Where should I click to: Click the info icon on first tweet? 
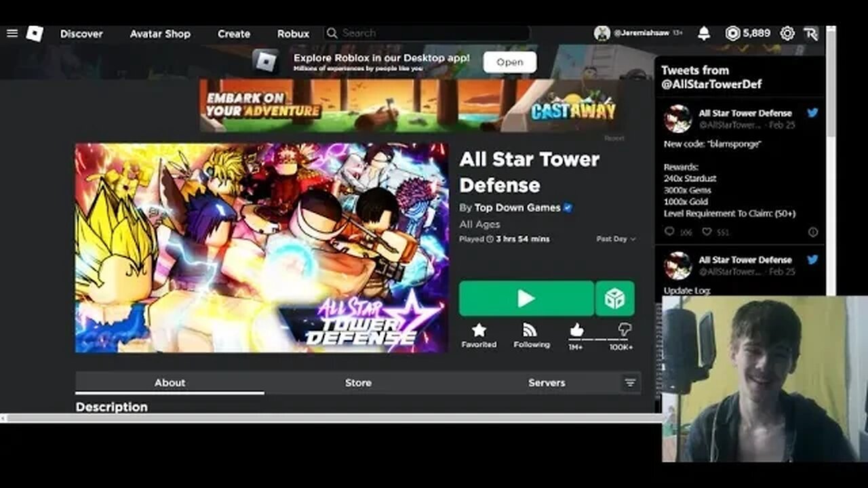tap(813, 232)
